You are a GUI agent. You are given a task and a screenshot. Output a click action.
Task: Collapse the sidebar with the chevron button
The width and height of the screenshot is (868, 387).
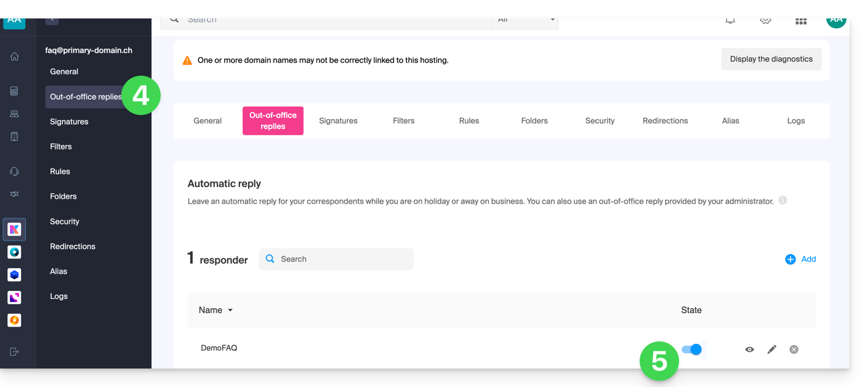click(x=52, y=20)
